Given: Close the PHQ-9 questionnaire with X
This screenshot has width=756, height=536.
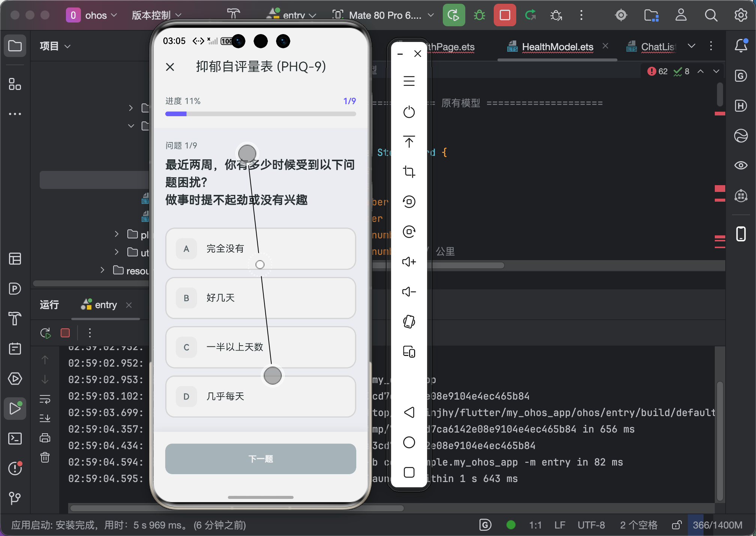Looking at the screenshot, I should (170, 67).
